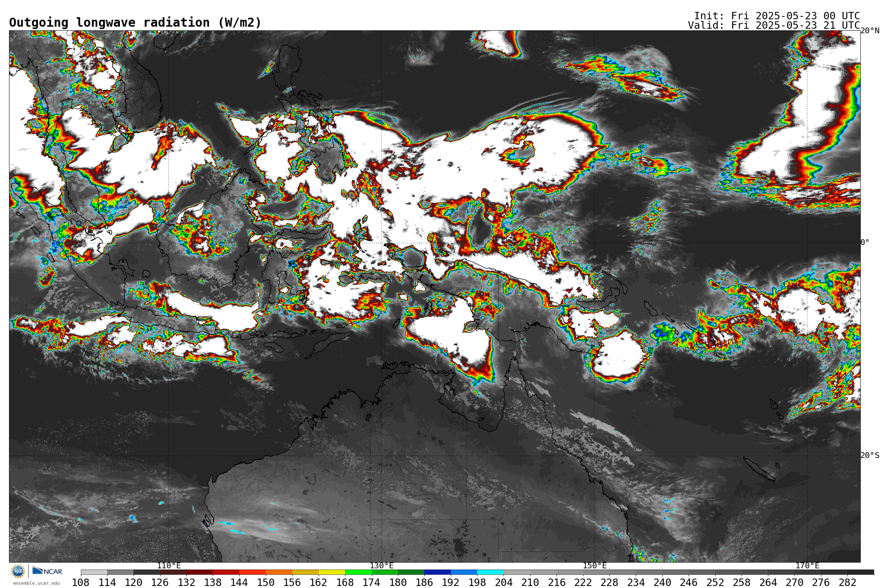Click the 186 colorbar value

coord(424,582)
